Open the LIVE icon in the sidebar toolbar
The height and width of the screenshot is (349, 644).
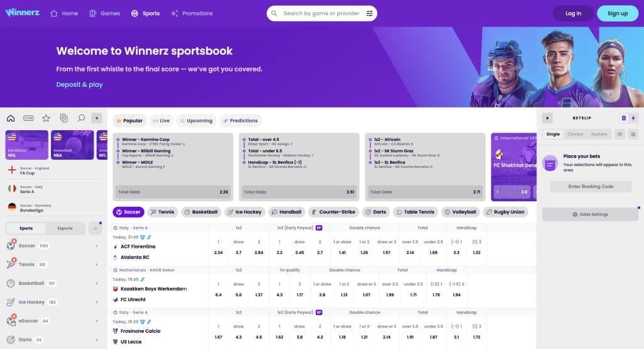28,118
